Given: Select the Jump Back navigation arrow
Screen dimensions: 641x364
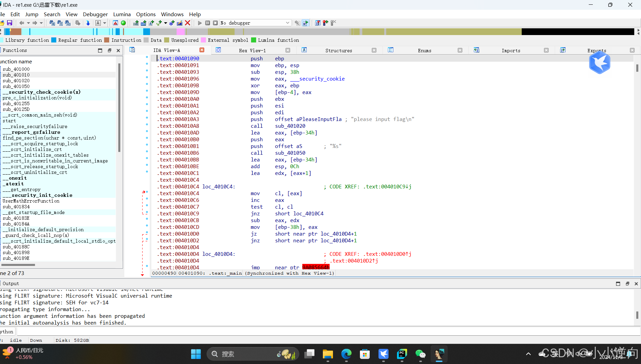Looking at the screenshot, I should pos(22,23).
